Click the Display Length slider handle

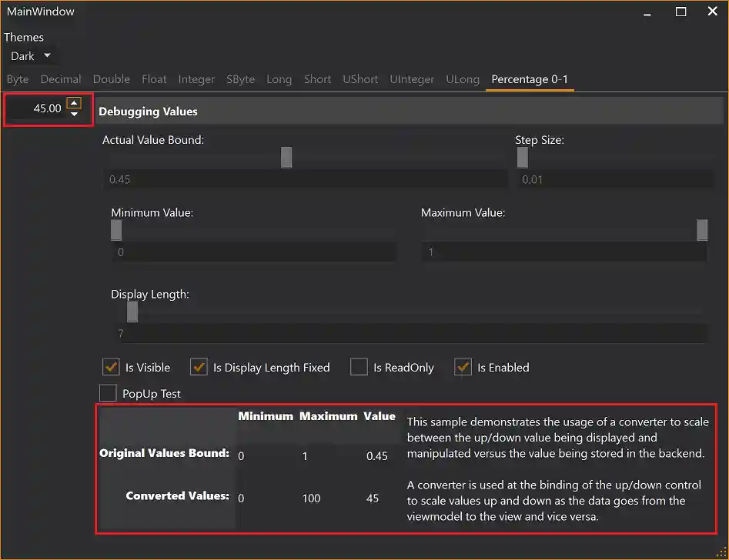point(132,311)
